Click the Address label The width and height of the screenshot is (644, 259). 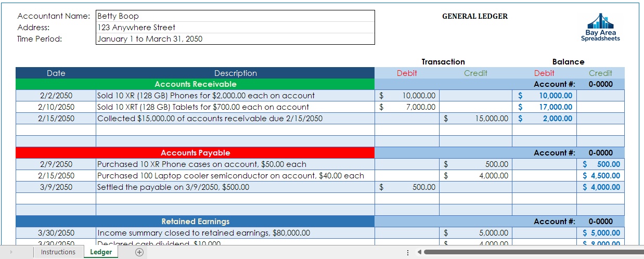pyautogui.click(x=33, y=28)
